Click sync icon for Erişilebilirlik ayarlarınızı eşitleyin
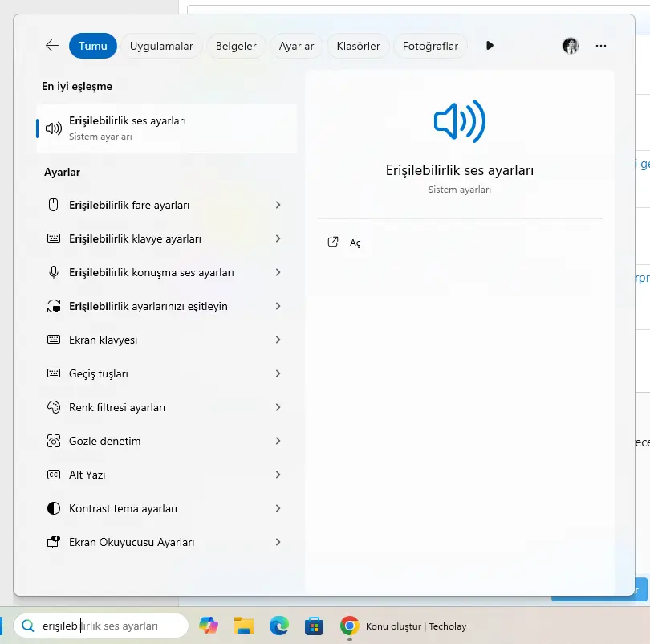 [54, 306]
